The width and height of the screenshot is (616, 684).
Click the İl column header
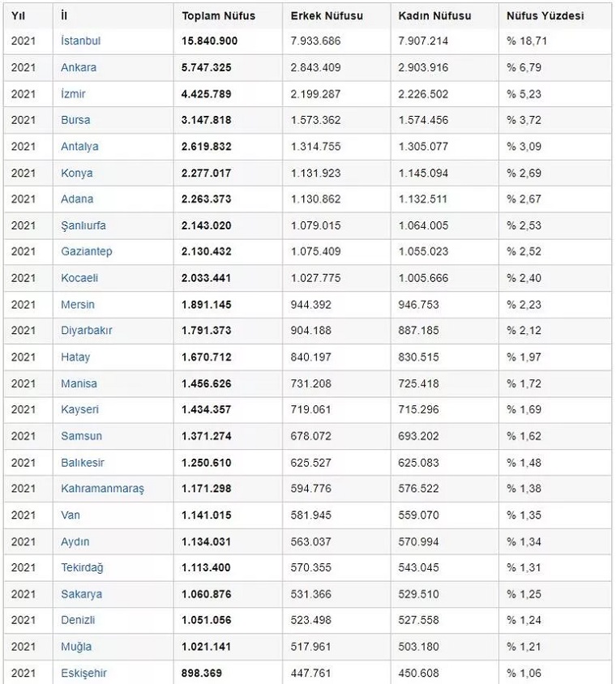pyautogui.click(x=64, y=15)
